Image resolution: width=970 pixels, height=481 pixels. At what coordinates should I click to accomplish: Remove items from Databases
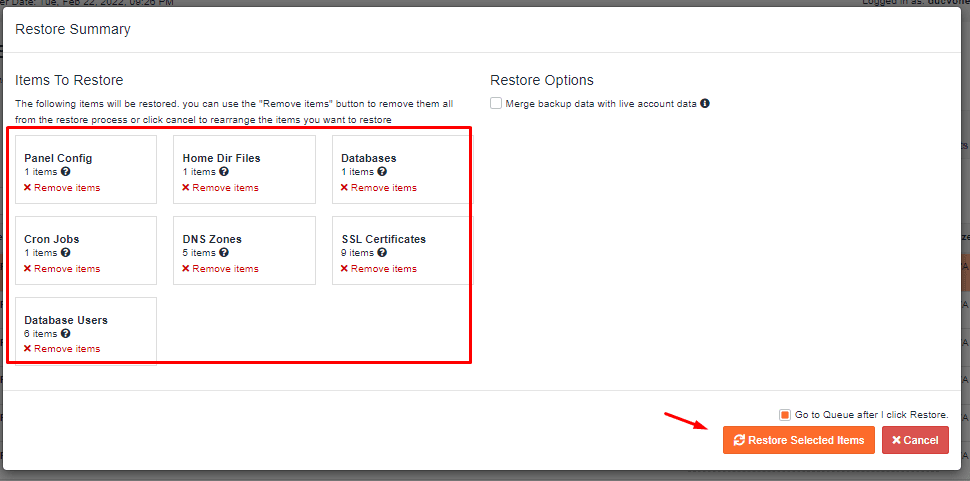pyautogui.click(x=378, y=188)
